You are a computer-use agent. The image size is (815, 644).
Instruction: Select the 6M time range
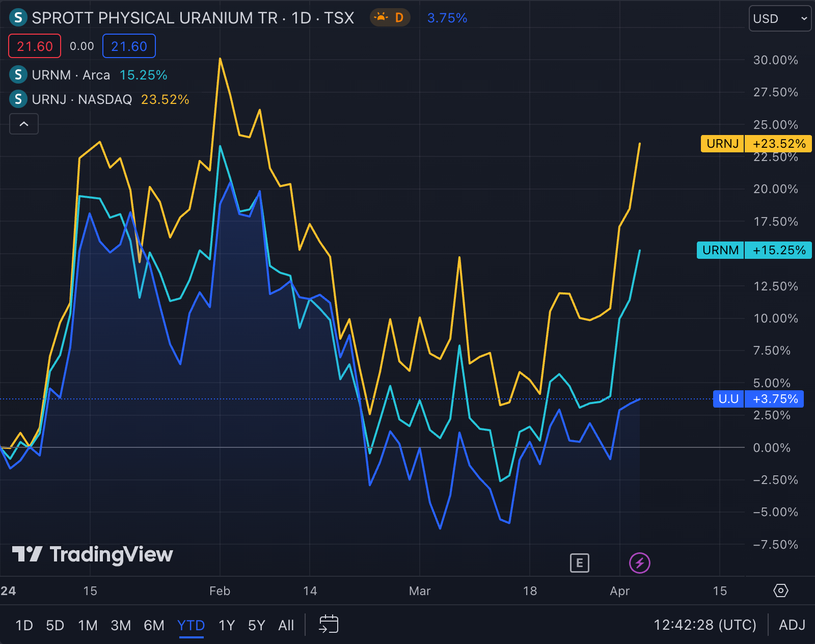[154, 625]
